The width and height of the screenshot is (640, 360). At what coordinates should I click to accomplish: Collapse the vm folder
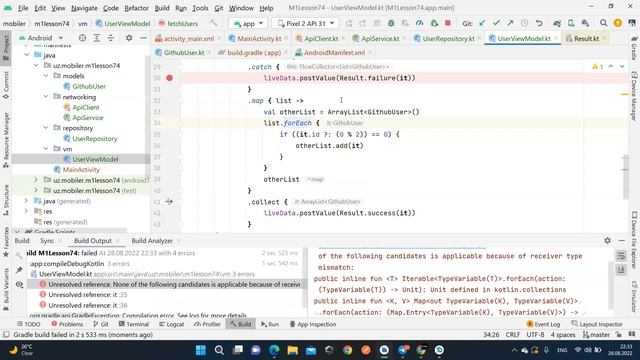click(46, 149)
